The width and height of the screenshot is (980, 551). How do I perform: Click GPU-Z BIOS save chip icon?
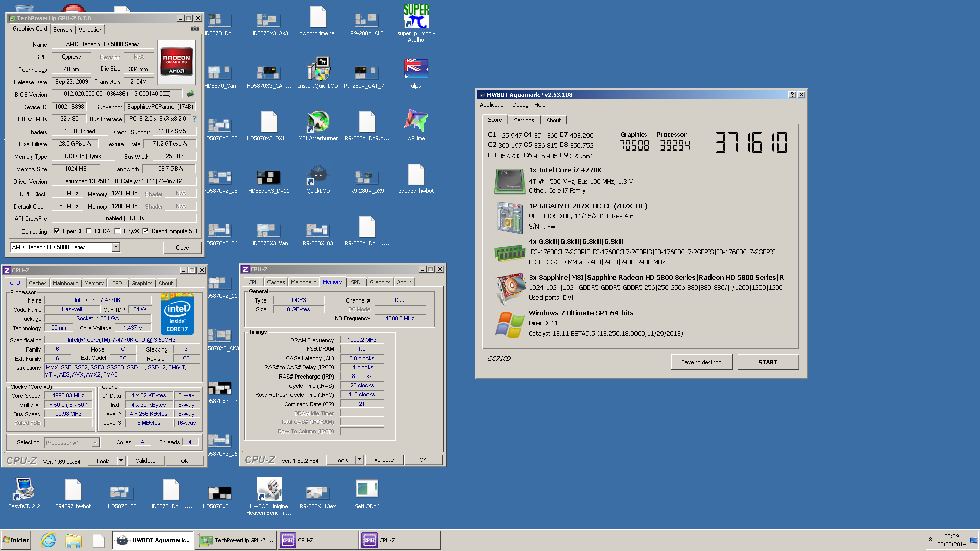coord(190,94)
